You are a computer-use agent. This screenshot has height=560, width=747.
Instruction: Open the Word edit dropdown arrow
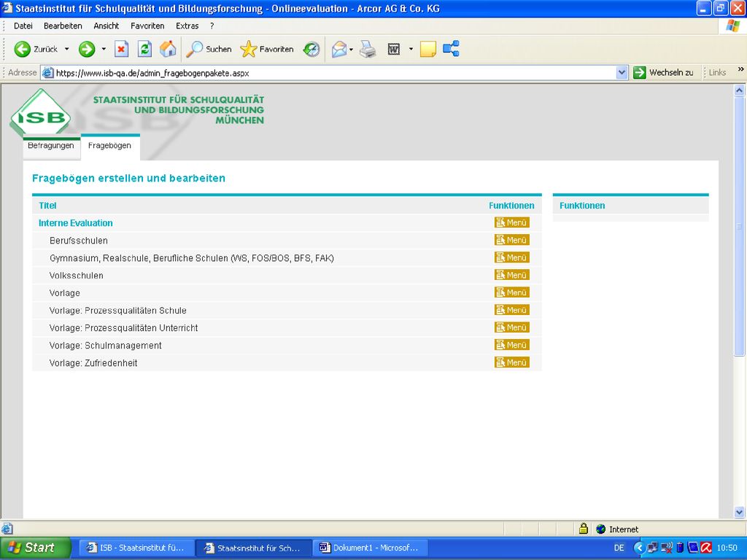(411, 49)
